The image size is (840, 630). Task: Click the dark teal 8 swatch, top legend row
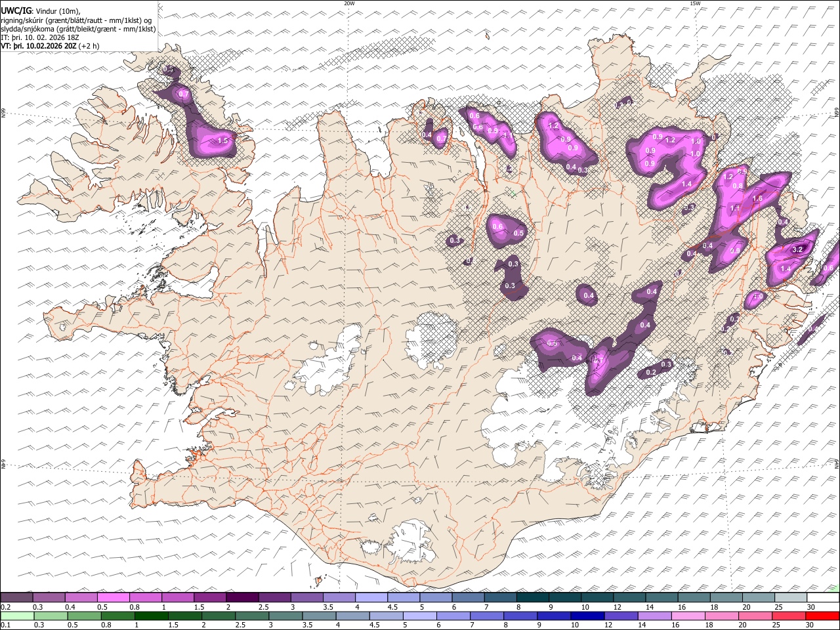coord(532,597)
